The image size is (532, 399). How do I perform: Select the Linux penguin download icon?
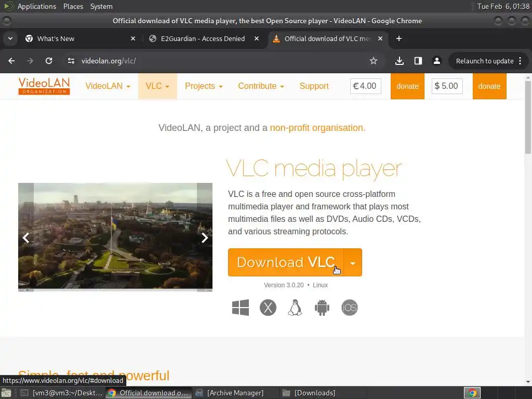pyautogui.click(x=295, y=308)
